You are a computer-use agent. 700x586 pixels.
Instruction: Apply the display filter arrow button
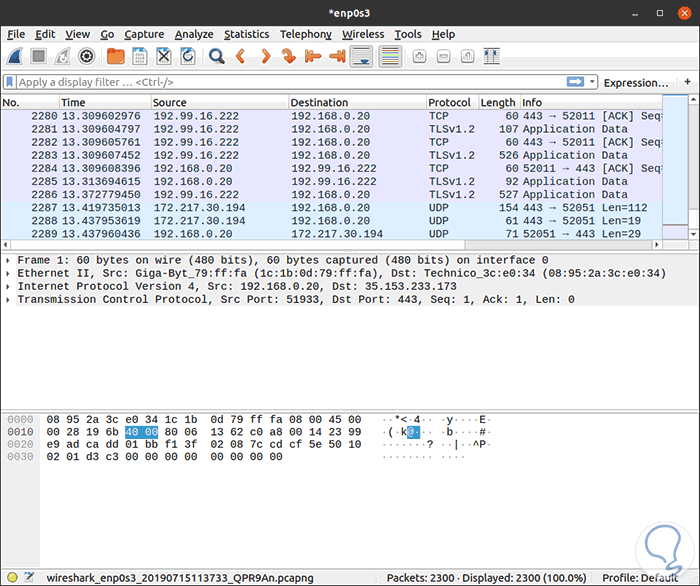(575, 82)
